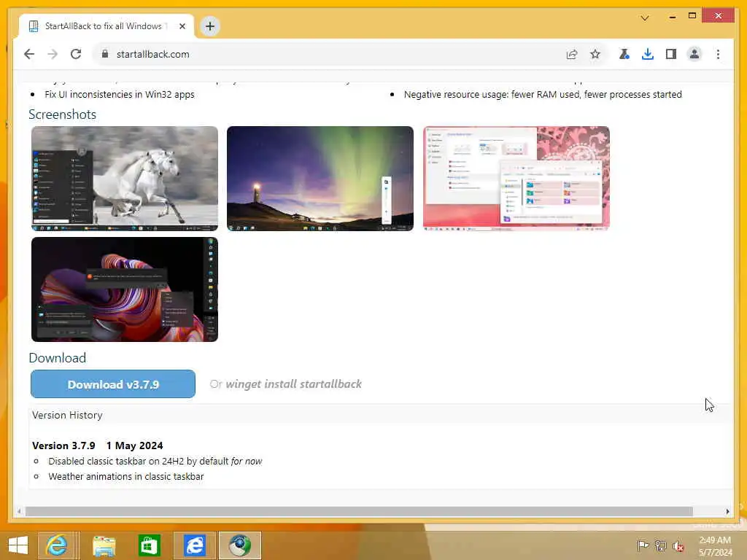Open Action Center flag icon

coord(643,545)
